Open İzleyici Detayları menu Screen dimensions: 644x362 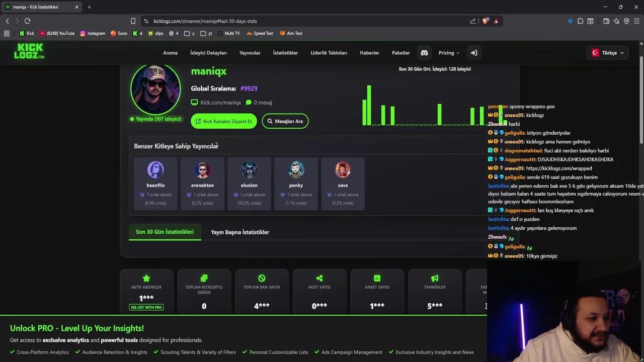pos(208,53)
